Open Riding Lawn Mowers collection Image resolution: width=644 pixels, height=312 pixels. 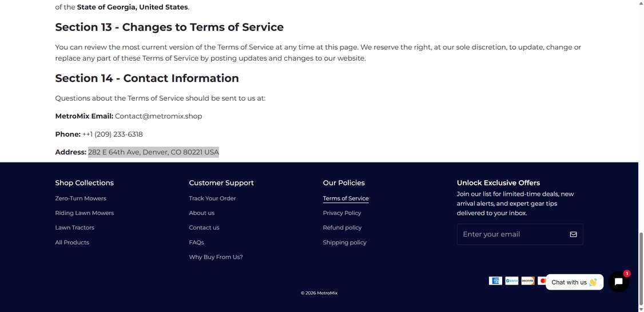(84, 213)
